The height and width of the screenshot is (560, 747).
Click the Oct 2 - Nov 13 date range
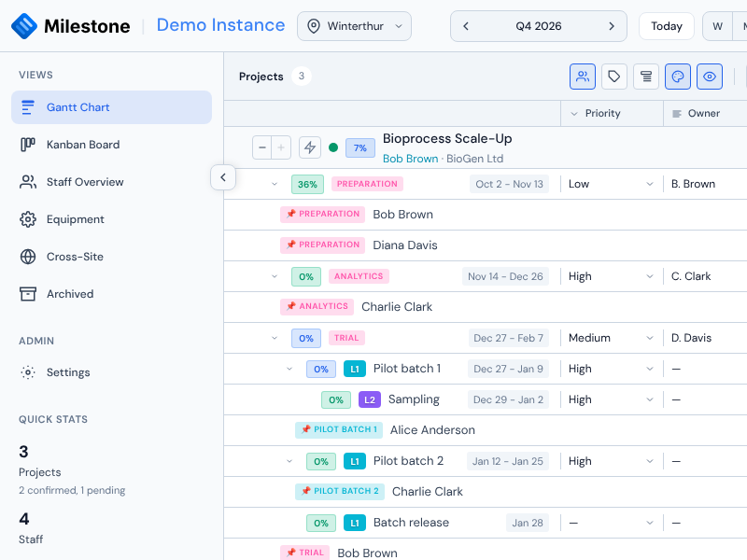click(x=509, y=184)
